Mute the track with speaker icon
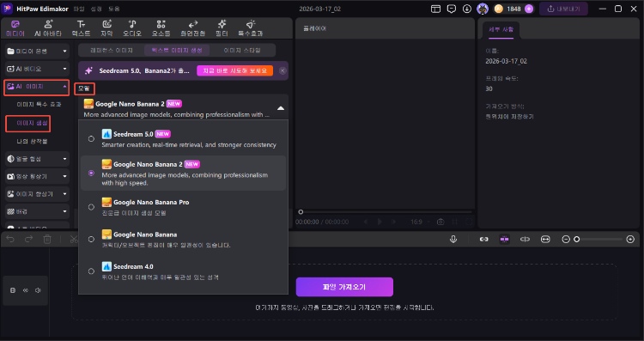The height and width of the screenshot is (341, 644). 38,290
